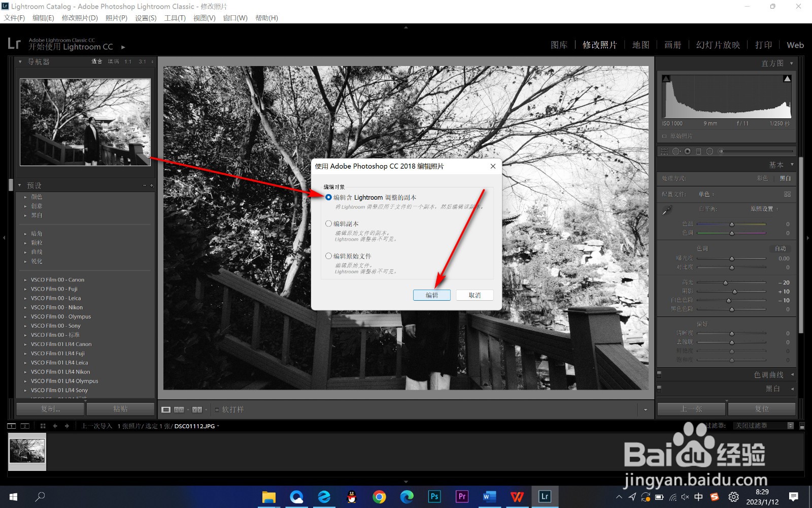Select the 编辑原始文件 radio option

tap(328, 256)
